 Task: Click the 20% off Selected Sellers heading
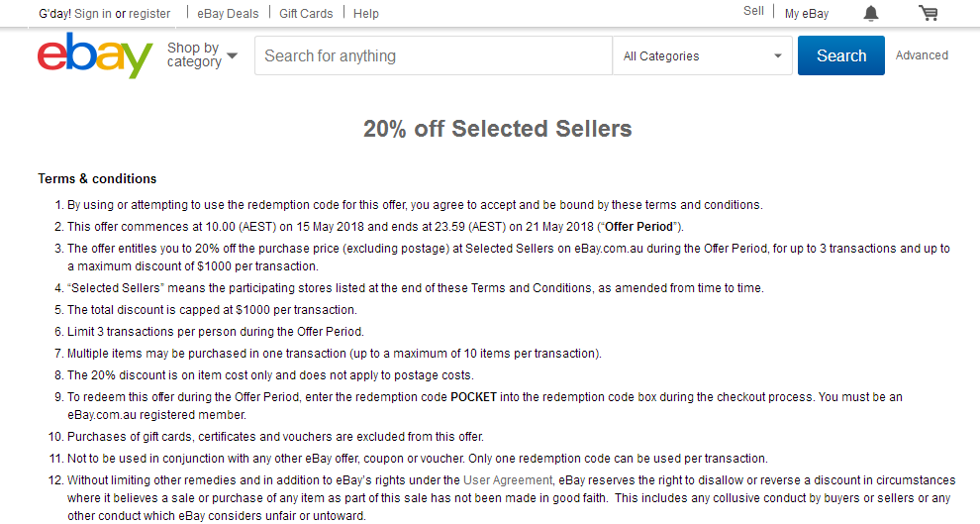coord(498,129)
